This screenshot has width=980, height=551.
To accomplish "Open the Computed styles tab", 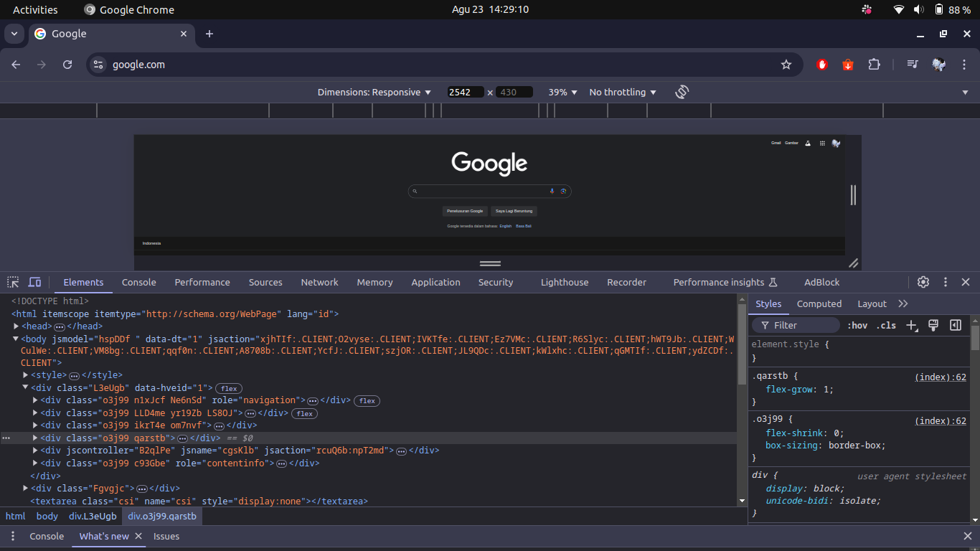I will click(x=819, y=303).
